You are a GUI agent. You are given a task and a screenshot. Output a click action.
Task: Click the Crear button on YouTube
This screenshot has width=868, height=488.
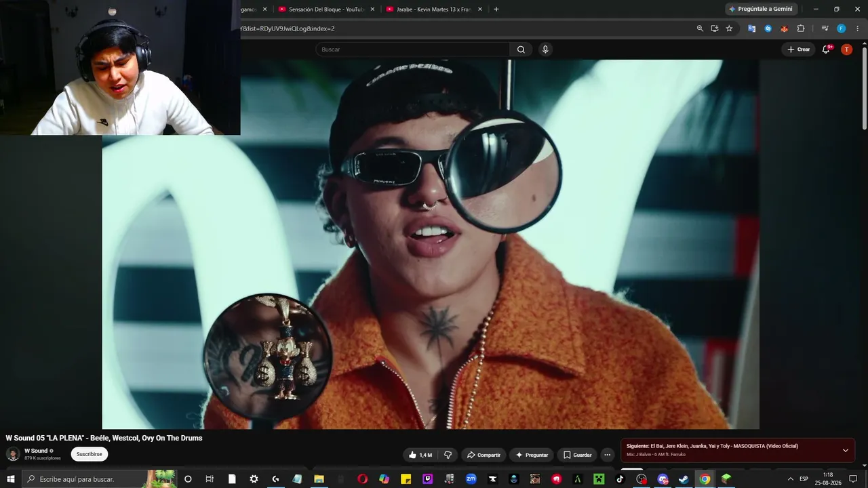pyautogui.click(x=798, y=49)
